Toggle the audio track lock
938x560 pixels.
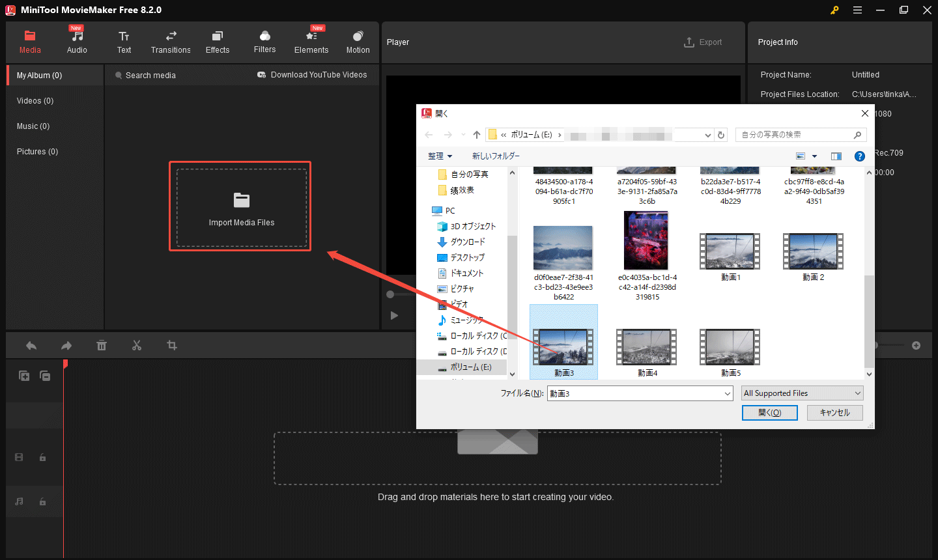pos(42,501)
